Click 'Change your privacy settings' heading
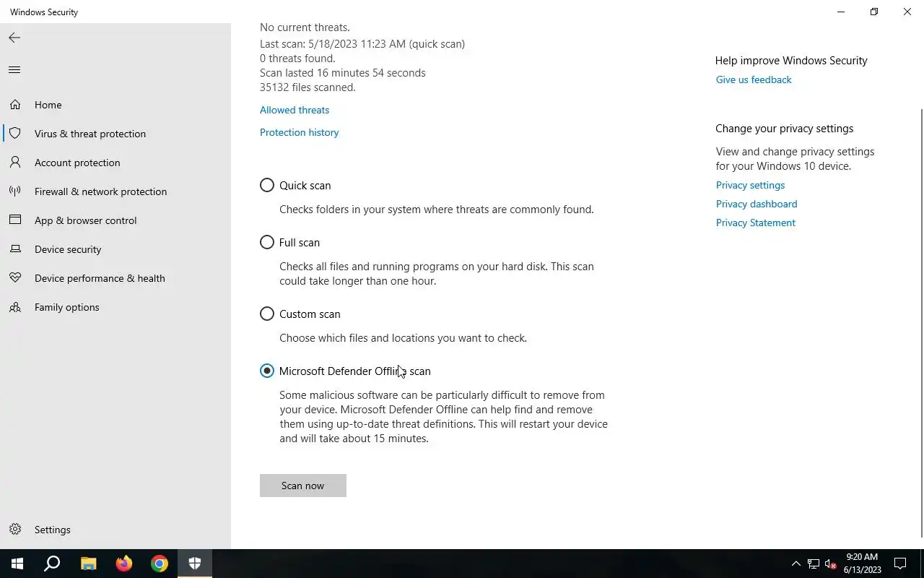This screenshot has width=924, height=578. (x=784, y=129)
